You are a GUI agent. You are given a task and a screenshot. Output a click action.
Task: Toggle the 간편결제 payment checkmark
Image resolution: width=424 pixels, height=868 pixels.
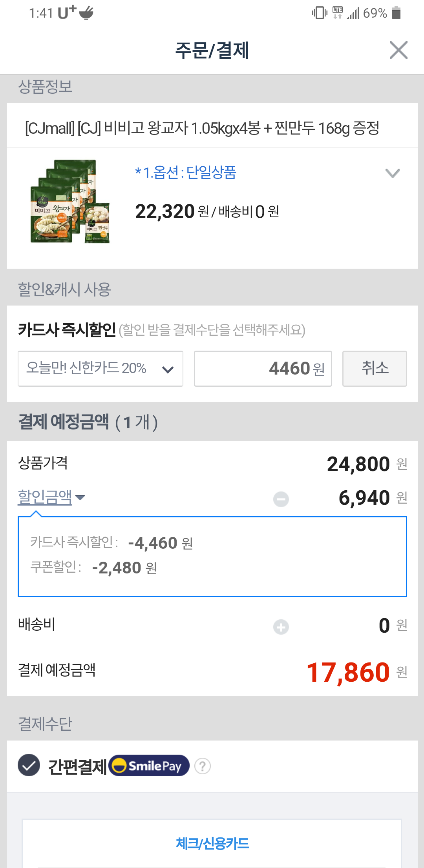(29, 765)
